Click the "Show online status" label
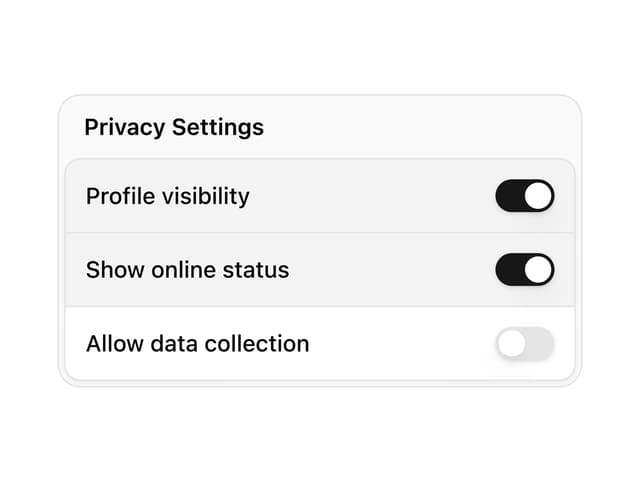The width and height of the screenshot is (640, 480). coord(187,270)
